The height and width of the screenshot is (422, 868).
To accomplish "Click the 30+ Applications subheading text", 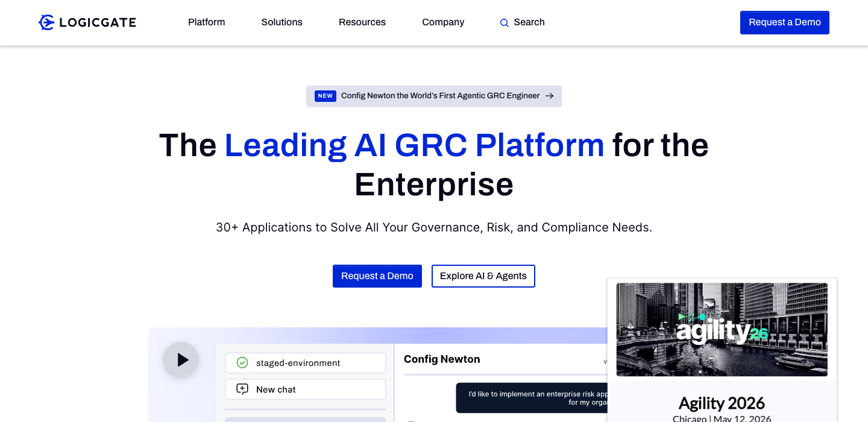I will tap(434, 228).
